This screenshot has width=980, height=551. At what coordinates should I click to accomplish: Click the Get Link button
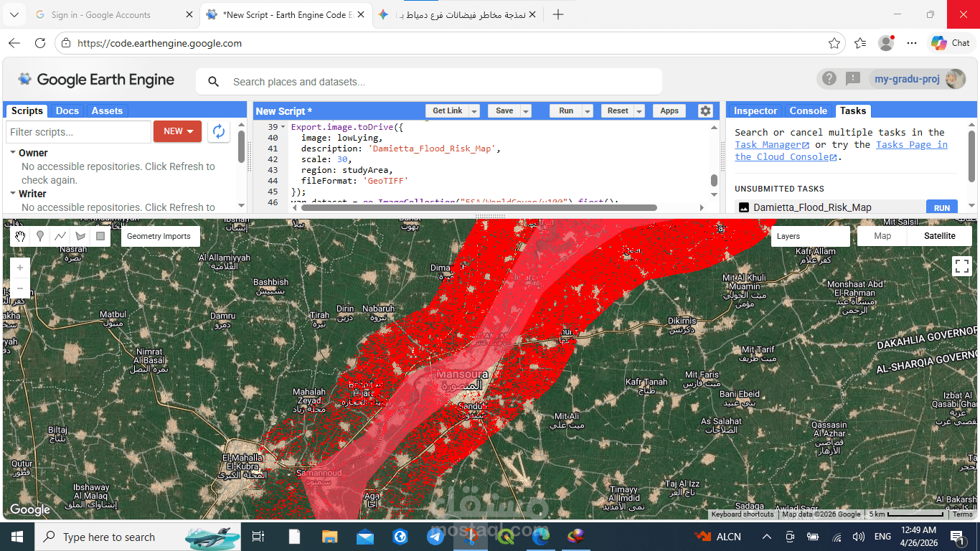coord(448,110)
